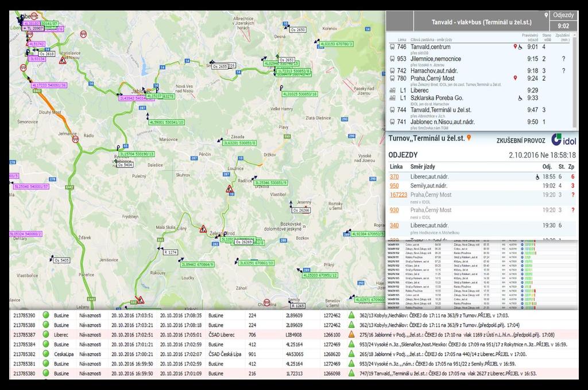Click the bus icon for line 953
This screenshot has width=588, height=390.
(x=392, y=59)
